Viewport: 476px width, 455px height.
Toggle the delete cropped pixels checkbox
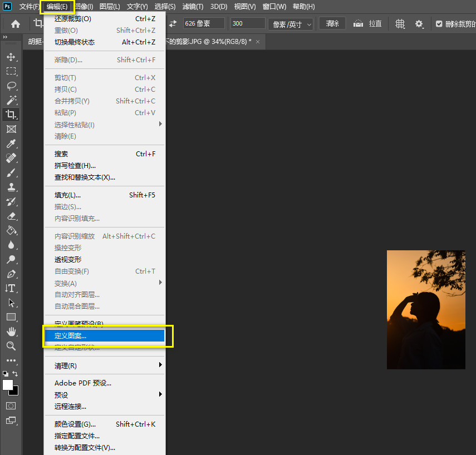pyautogui.click(x=439, y=24)
